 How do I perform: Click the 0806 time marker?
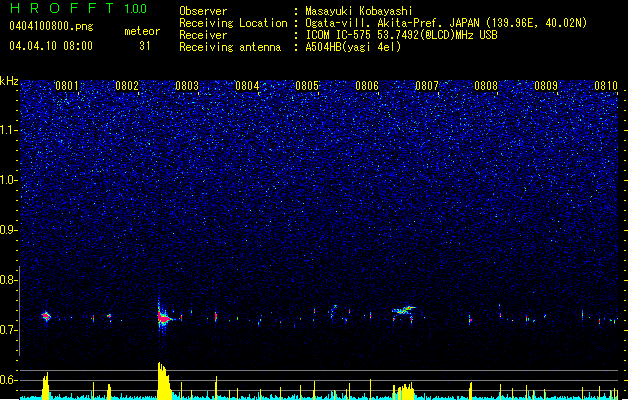click(x=367, y=86)
